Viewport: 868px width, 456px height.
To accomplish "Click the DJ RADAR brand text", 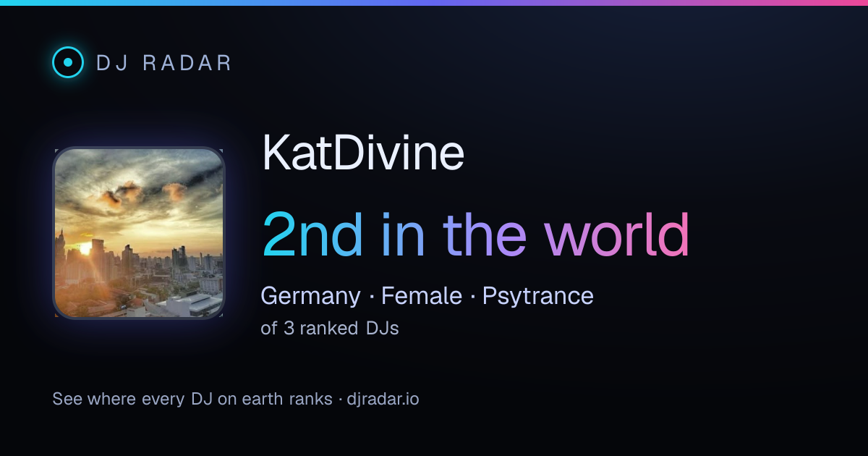I will click(x=164, y=63).
